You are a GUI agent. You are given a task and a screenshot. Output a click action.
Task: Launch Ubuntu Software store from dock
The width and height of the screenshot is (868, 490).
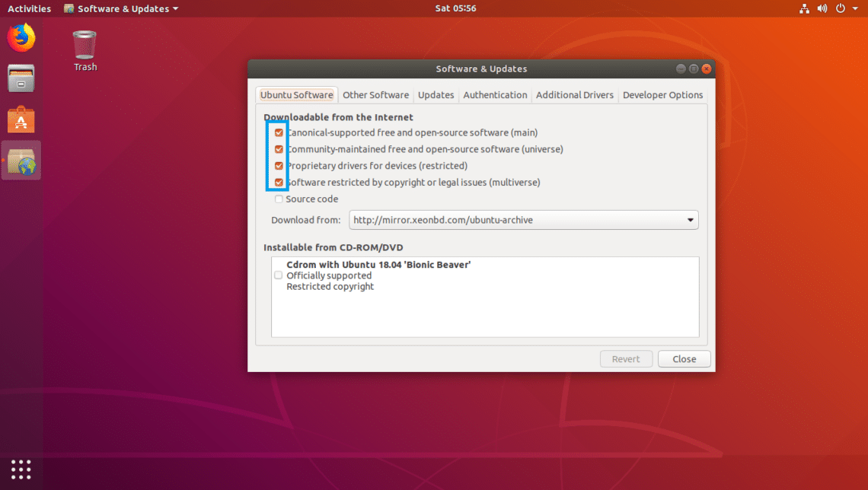(x=21, y=119)
